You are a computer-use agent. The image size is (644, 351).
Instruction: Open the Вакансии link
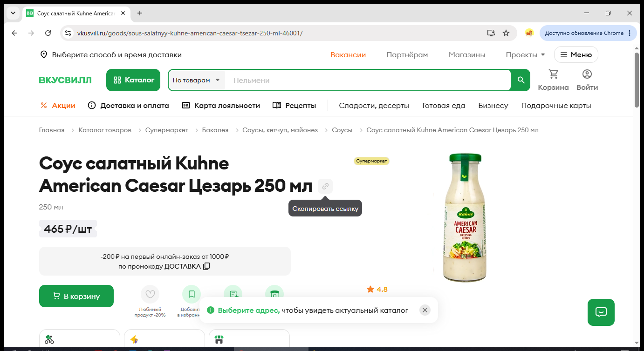pyautogui.click(x=348, y=55)
